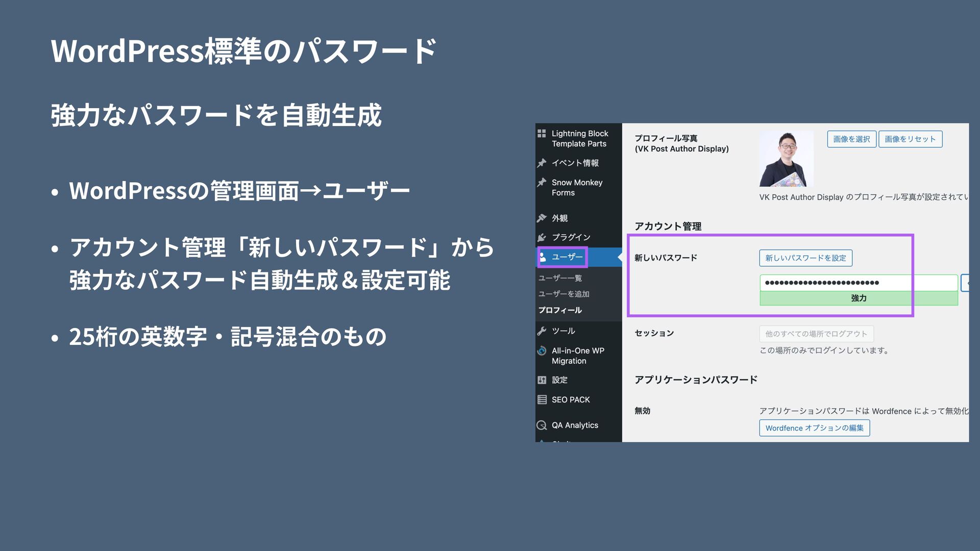Open ユーザー一覧 submenu entry
The image size is (980, 551).
click(x=560, y=278)
